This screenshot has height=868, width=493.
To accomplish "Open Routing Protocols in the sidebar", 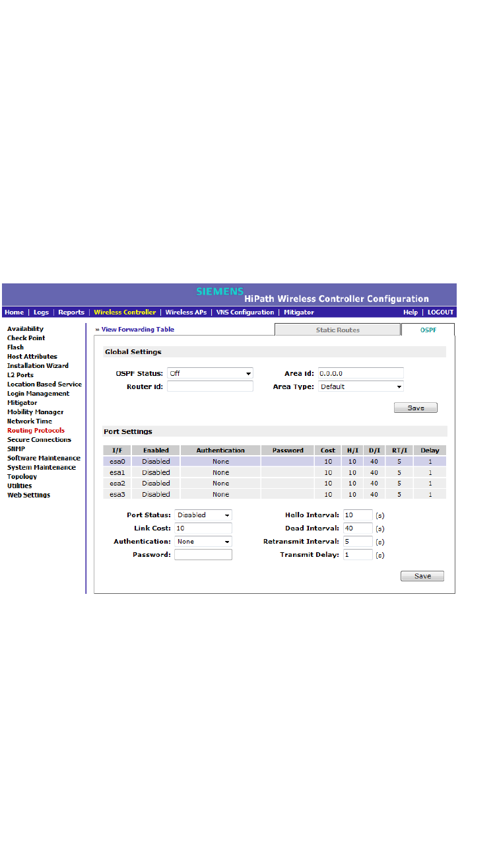I will pyautogui.click(x=36, y=430).
